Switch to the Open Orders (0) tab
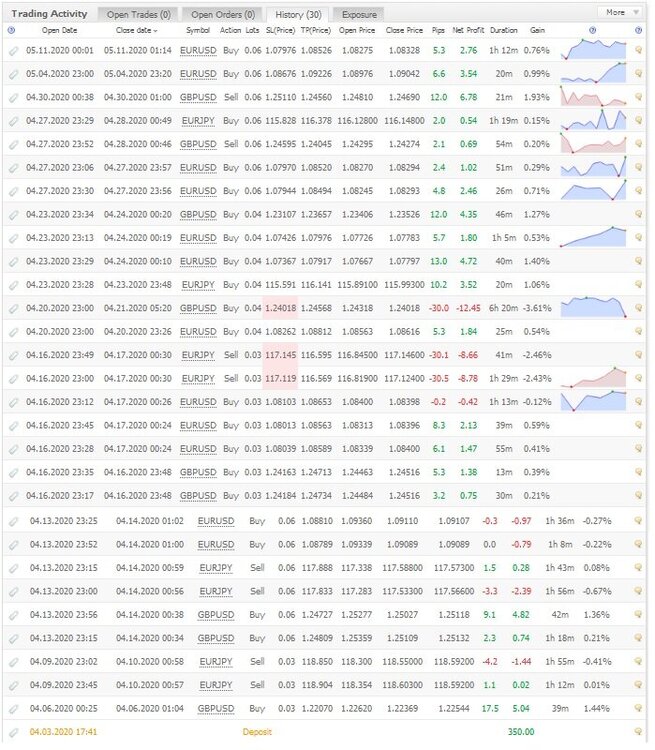This screenshot has height=750, width=655. point(223,14)
